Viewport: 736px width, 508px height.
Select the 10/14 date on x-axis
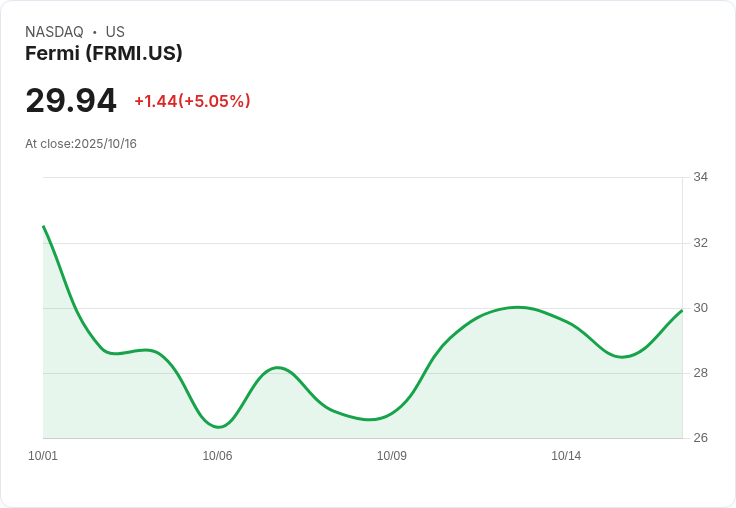click(566, 456)
